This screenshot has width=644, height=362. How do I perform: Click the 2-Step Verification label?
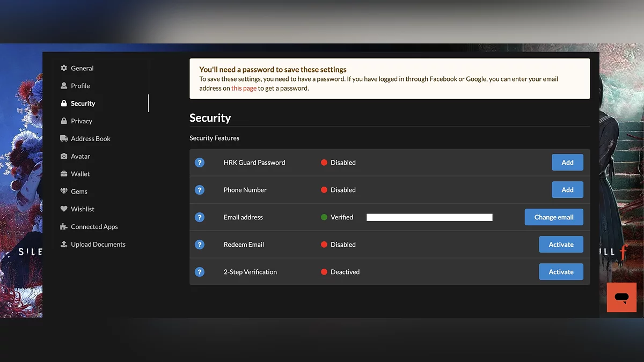(x=250, y=272)
